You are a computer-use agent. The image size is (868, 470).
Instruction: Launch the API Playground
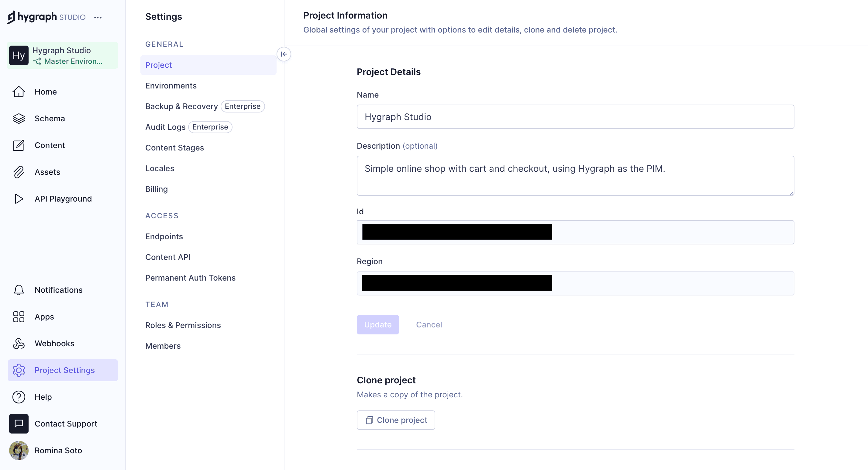[x=63, y=199]
